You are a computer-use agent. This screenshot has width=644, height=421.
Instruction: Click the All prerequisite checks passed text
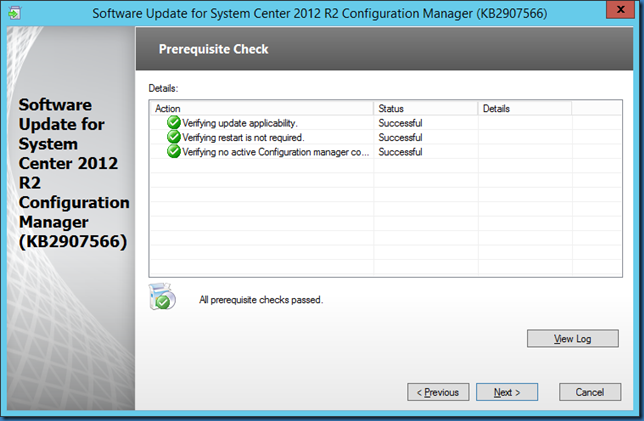point(261,299)
